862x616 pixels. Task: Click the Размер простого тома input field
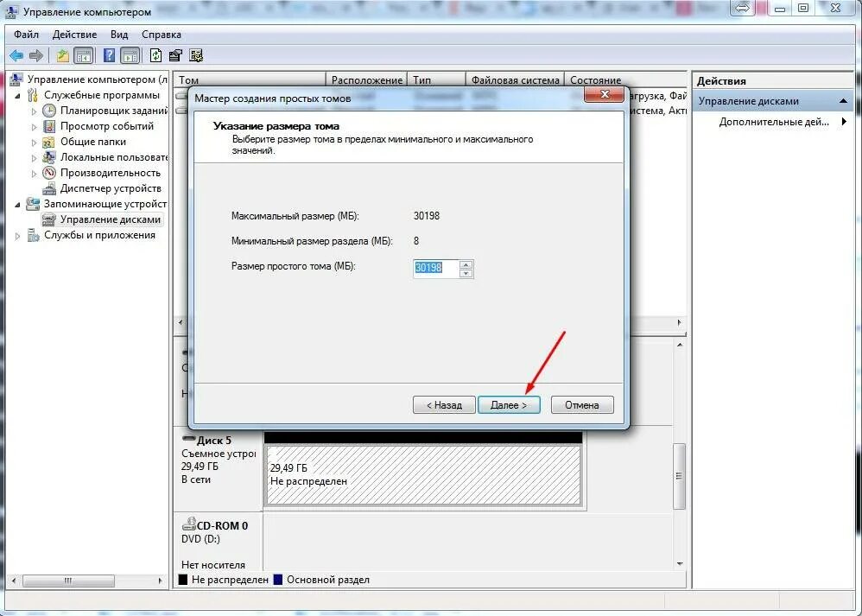pos(436,269)
